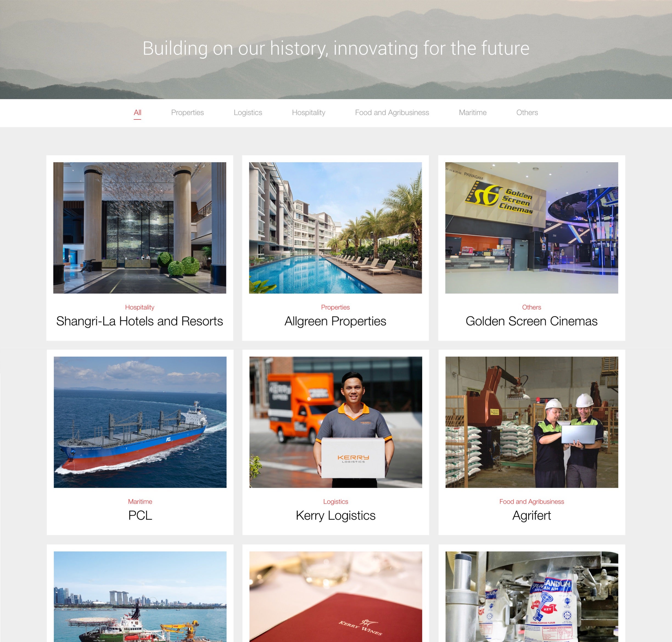Select the Properties filter tab

click(187, 113)
